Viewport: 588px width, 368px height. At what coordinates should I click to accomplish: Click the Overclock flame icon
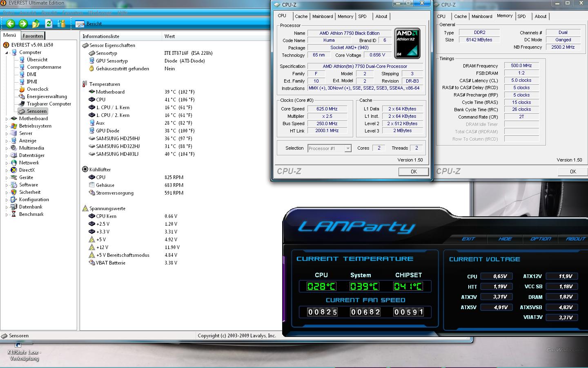21,89
